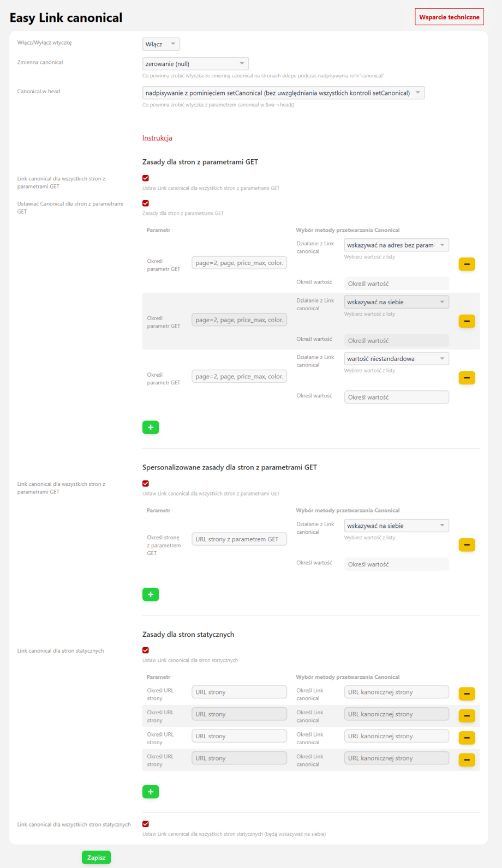The height and width of the screenshot is (868, 502).
Task: Remove the 'wartość niestandardowa' rule row
Action: (467, 378)
